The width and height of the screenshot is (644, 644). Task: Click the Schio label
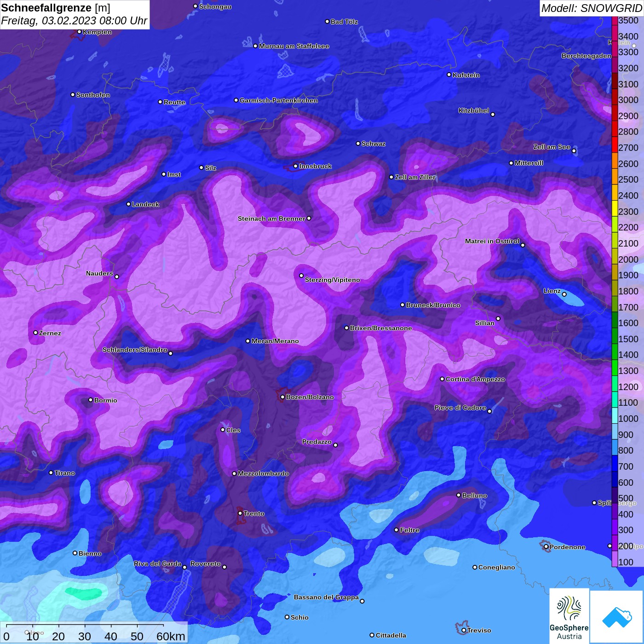(x=299, y=617)
